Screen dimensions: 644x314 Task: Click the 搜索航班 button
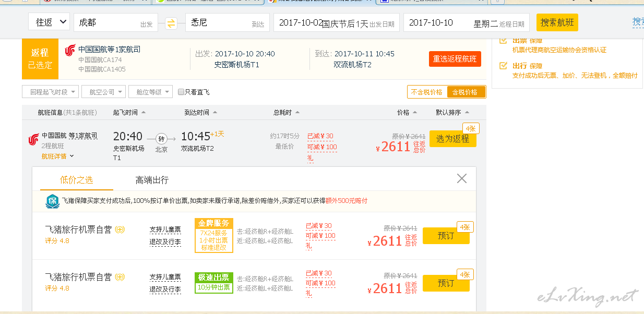(x=557, y=22)
